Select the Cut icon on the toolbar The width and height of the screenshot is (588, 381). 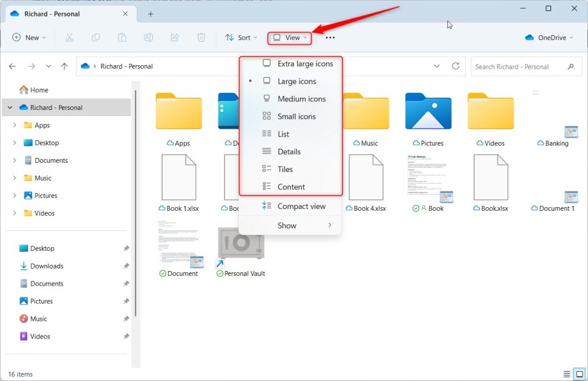[x=69, y=37]
